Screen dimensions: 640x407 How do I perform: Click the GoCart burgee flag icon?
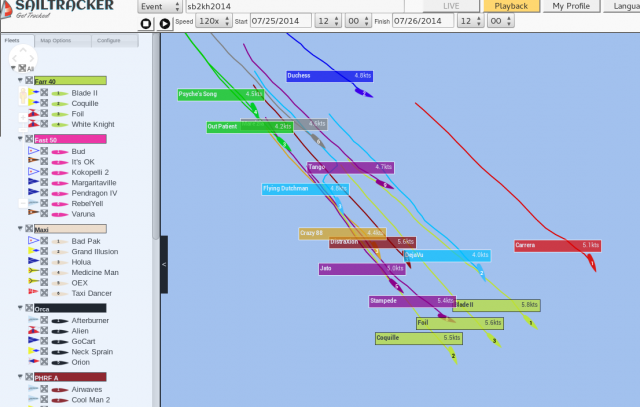tap(33, 340)
